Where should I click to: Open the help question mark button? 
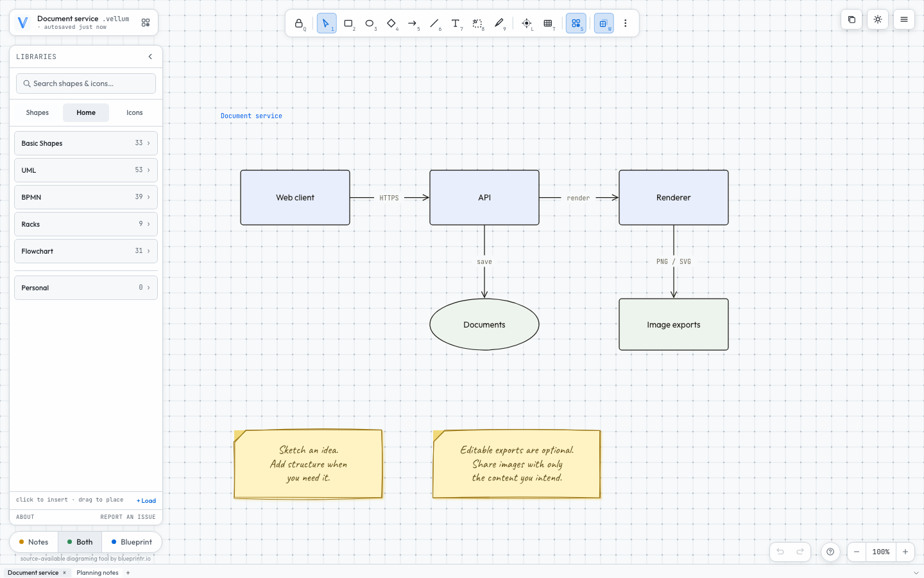(x=830, y=552)
